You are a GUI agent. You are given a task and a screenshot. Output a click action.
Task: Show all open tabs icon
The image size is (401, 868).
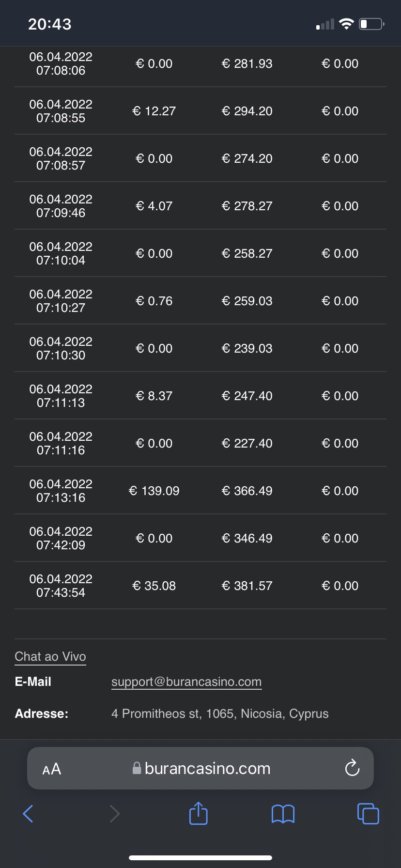(368, 813)
